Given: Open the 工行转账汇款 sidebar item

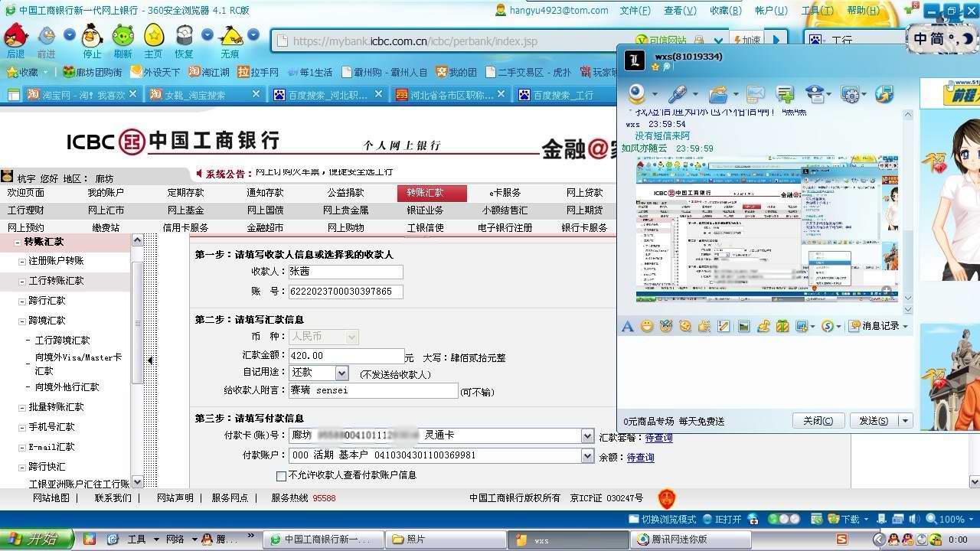Looking at the screenshot, I should [57, 281].
